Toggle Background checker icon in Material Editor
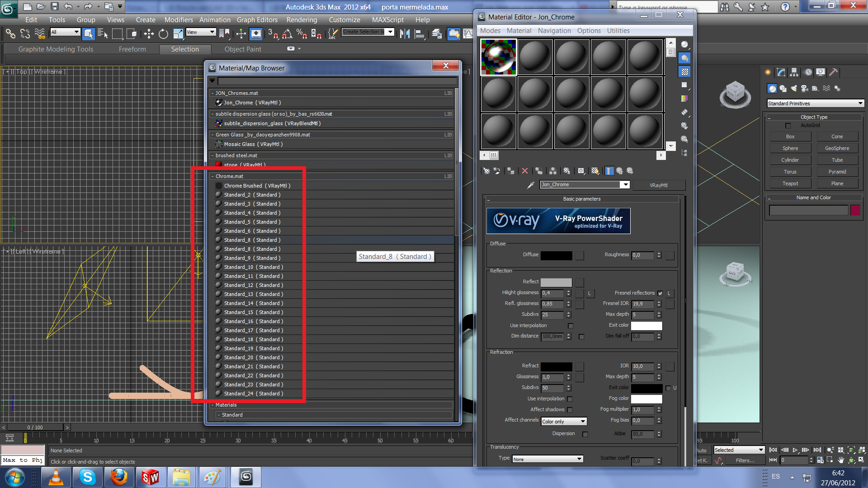This screenshot has height=488, width=868. pyautogui.click(x=684, y=72)
